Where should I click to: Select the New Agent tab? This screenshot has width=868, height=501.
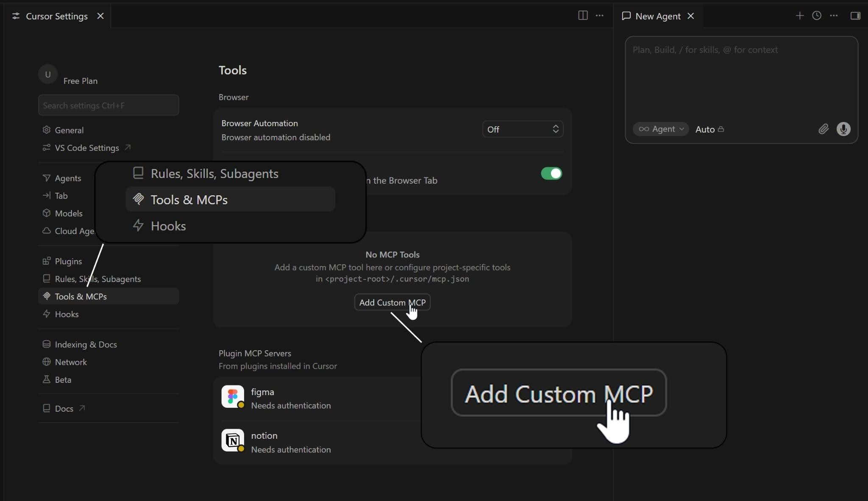(x=657, y=16)
